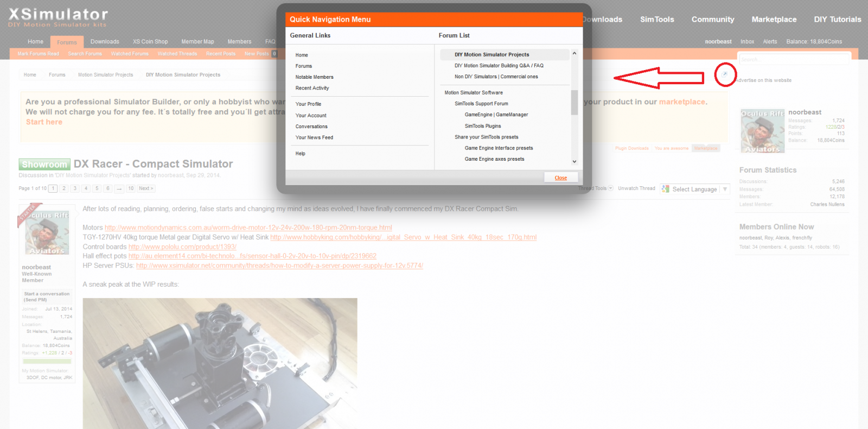
Task: Open the Alerts link
Action: pos(770,42)
